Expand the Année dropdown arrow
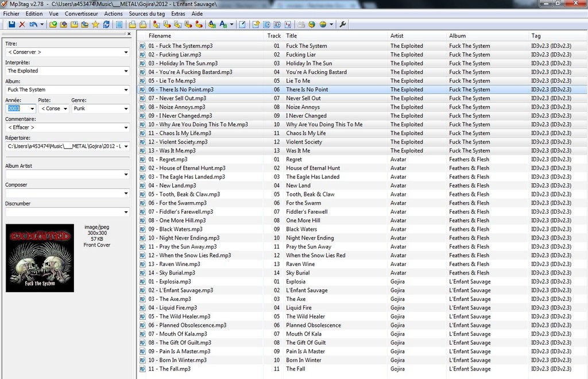 click(32, 109)
